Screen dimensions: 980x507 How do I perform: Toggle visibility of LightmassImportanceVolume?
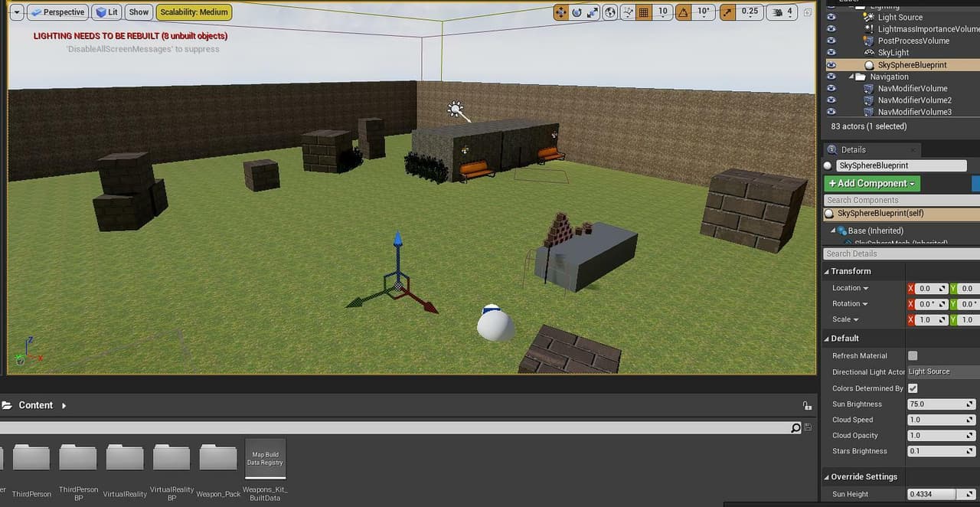(x=831, y=29)
